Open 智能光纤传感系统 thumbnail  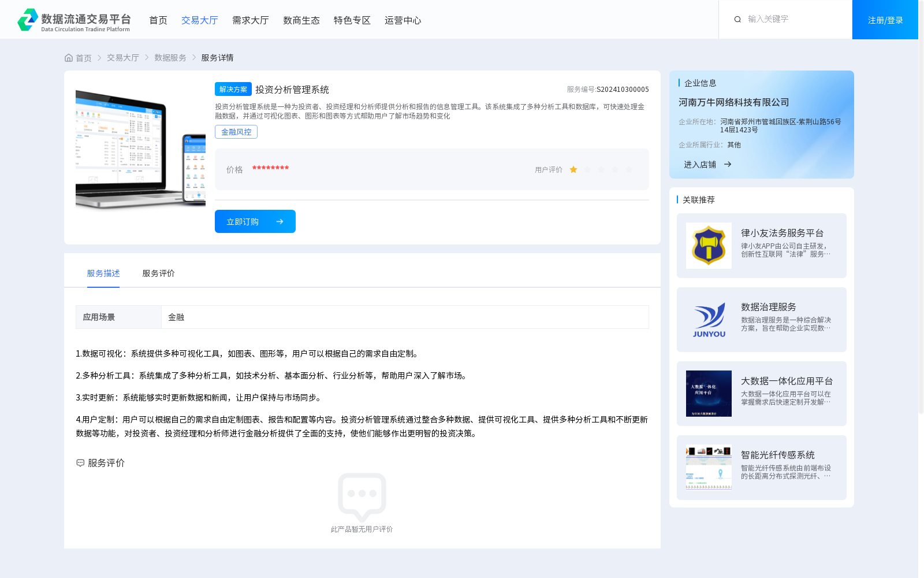coord(709,468)
